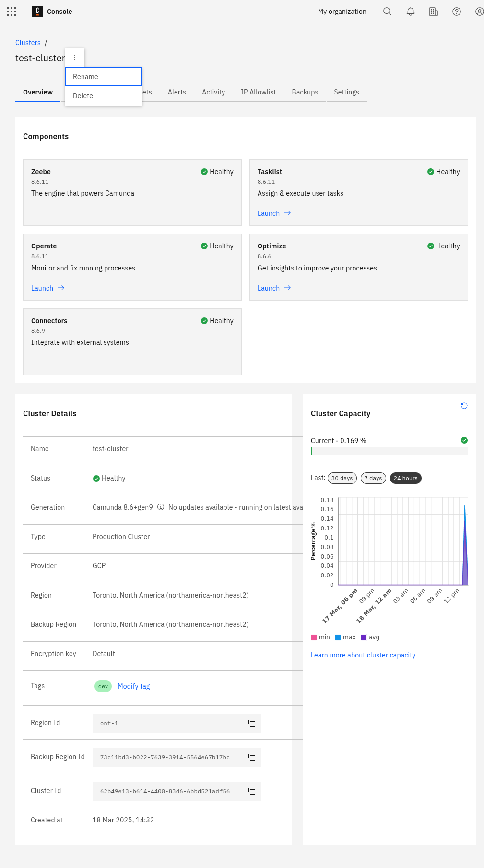The image size is (484, 868).
Task: Click the Modify tag link
Action: 133,686
